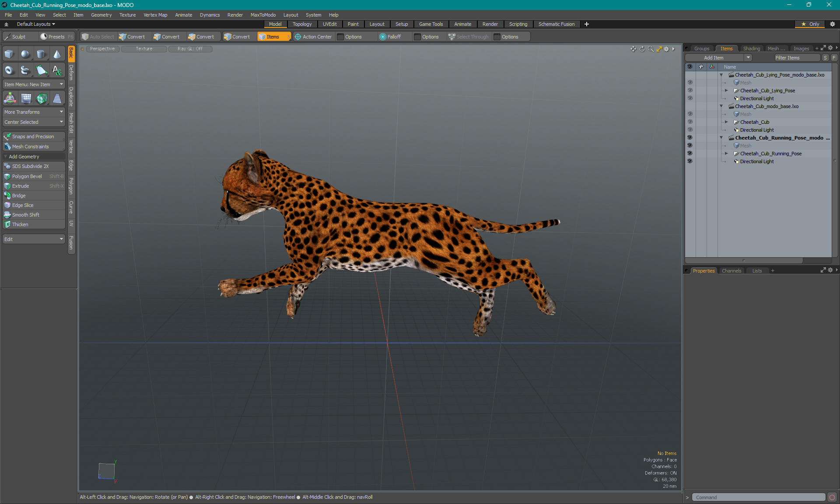Image resolution: width=840 pixels, height=504 pixels.
Task: Select the cylinder primitive tool
Action: point(41,54)
